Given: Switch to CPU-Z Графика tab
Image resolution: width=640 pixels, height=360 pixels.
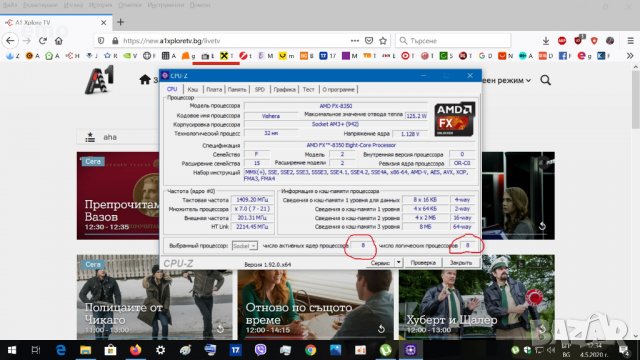Looking at the screenshot, I should click(x=284, y=89).
